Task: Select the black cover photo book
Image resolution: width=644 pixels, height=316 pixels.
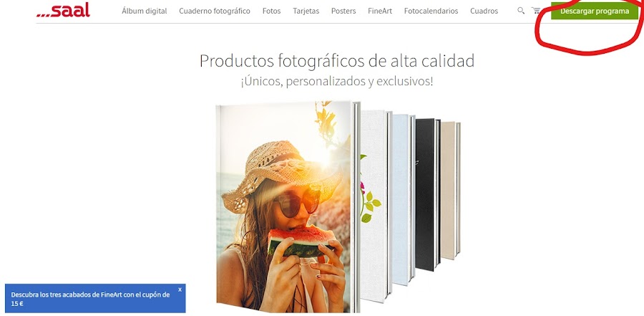Action: [428, 195]
